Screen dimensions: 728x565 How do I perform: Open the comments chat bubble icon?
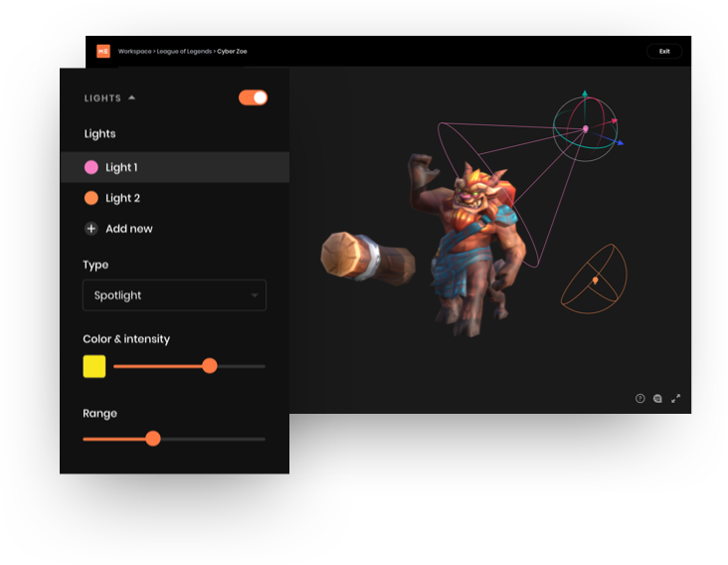point(657,398)
